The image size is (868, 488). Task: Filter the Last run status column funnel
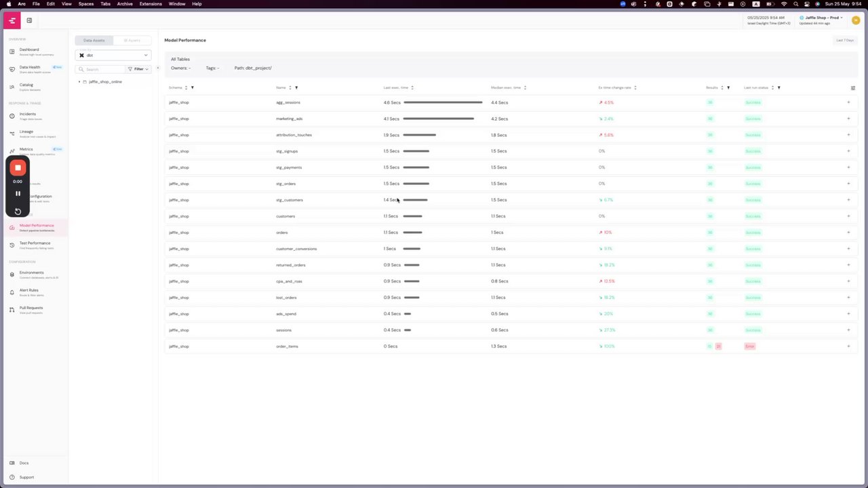click(x=778, y=87)
